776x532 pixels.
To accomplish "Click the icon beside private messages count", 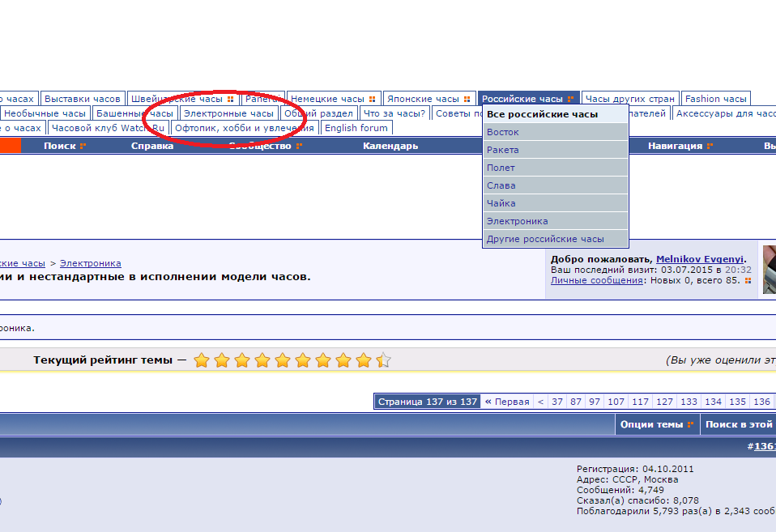I will coord(748,281).
